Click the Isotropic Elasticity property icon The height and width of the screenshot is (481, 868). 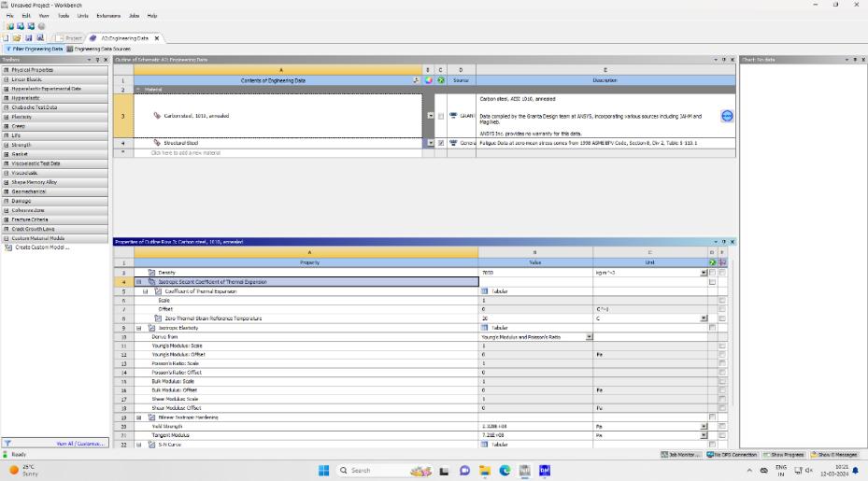(x=151, y=328)
